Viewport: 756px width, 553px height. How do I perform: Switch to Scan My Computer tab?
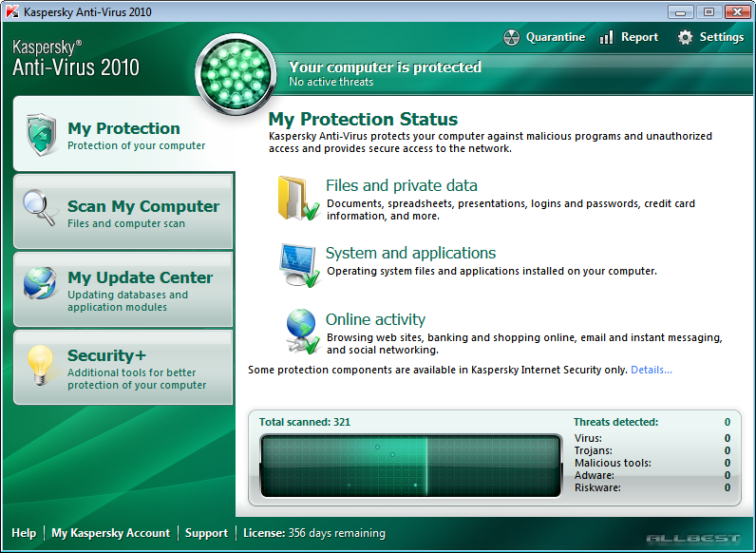(123, 211)
